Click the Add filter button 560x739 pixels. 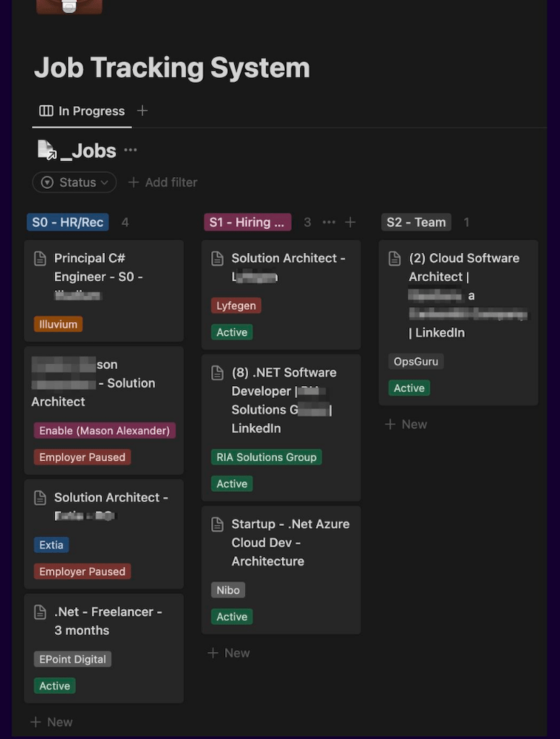163,182
